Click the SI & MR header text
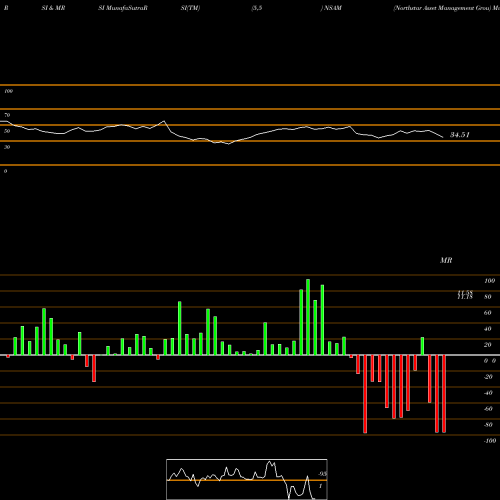Screen dimensions: 500x500 pos(53,8)
